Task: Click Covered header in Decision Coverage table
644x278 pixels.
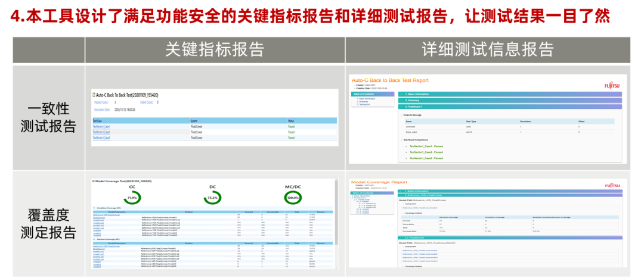Action: tap(249, 243)
